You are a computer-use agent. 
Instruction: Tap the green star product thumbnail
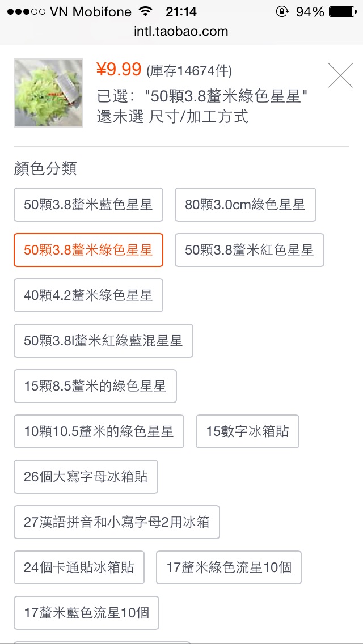click(x=48, y=93)
